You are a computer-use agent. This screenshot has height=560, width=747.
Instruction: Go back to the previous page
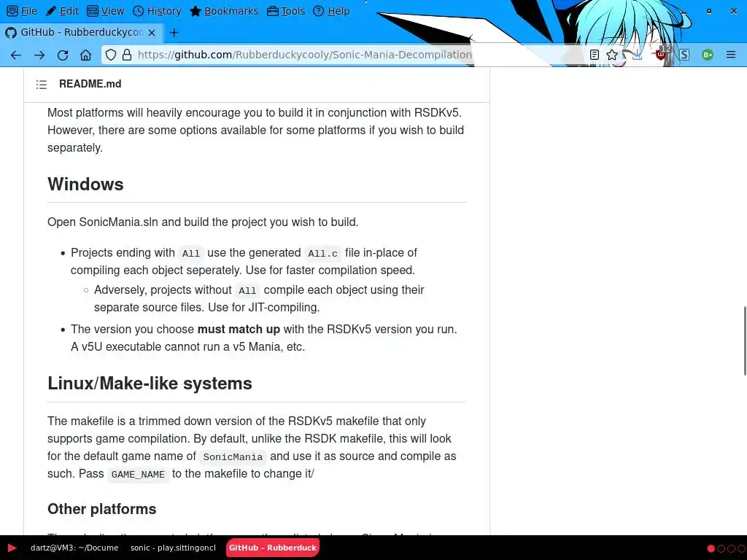pyautogui.click(x=16, y=55)
